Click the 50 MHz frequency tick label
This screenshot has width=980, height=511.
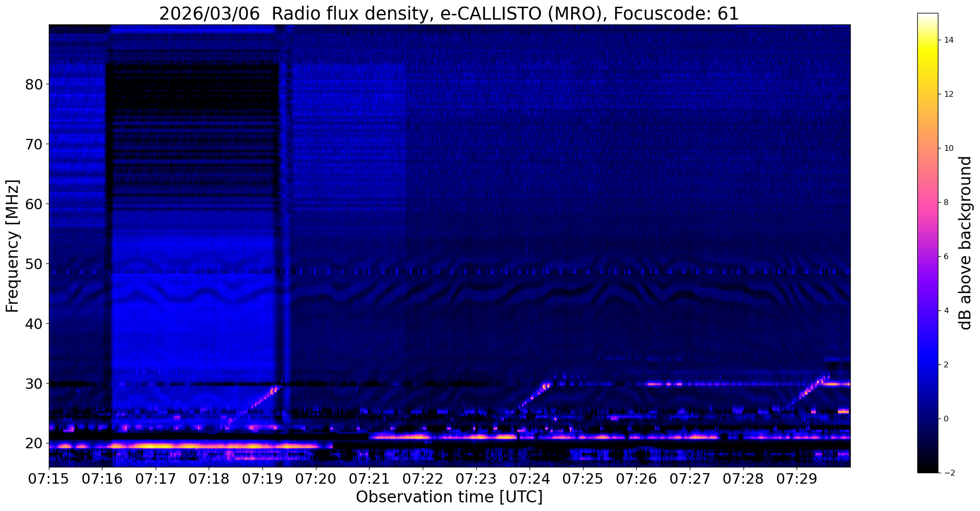(x=34, y=264)
